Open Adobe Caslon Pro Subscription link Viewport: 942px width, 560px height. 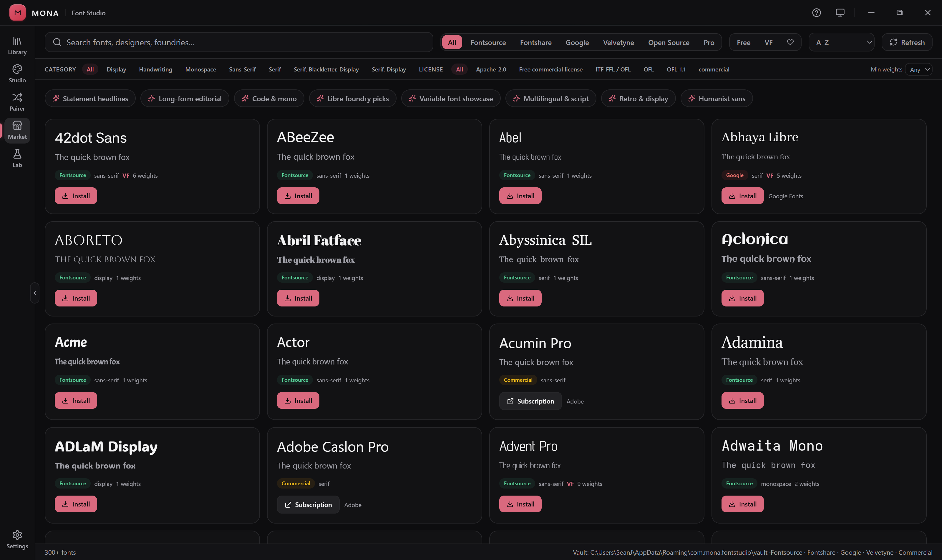tap(308, 505)
